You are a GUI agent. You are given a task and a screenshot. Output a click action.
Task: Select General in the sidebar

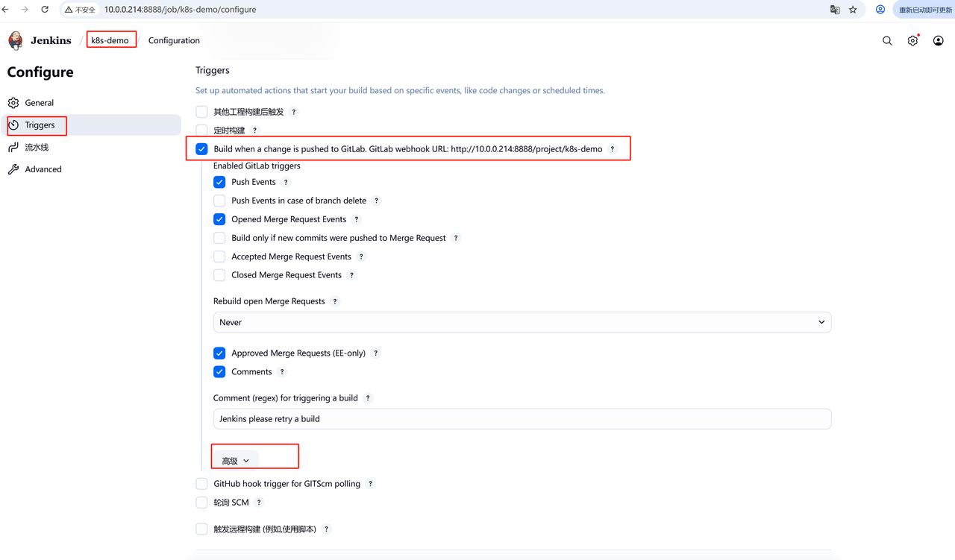point(39,103)
